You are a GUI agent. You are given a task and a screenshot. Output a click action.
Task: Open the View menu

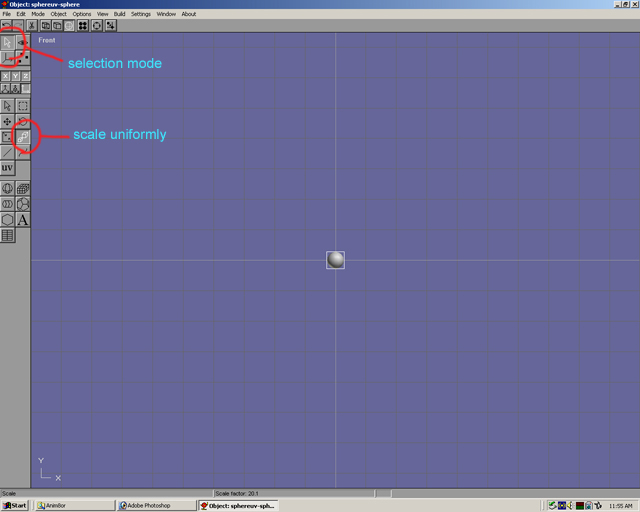click(x=102, y=14)
